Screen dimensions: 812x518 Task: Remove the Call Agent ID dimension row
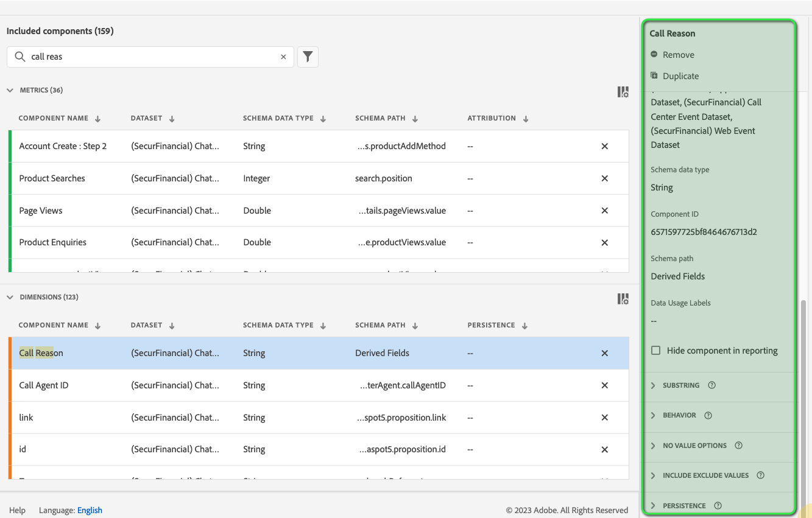(x=605, y=385)
